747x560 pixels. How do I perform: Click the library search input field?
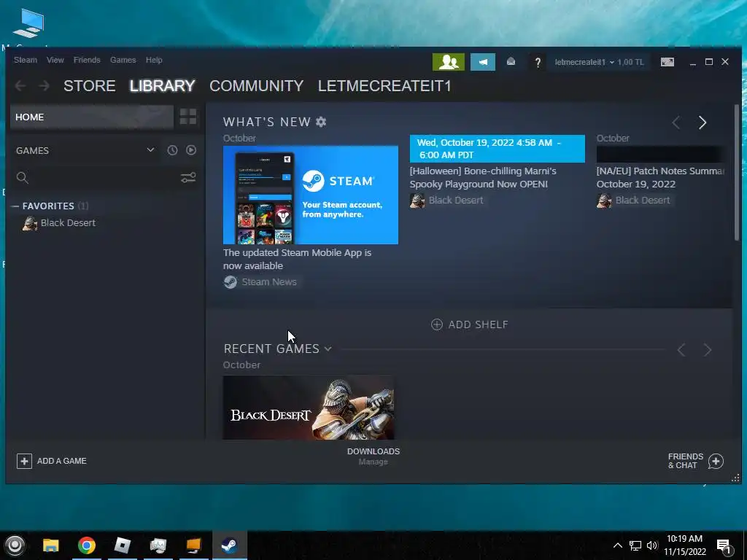pos(104,178)
